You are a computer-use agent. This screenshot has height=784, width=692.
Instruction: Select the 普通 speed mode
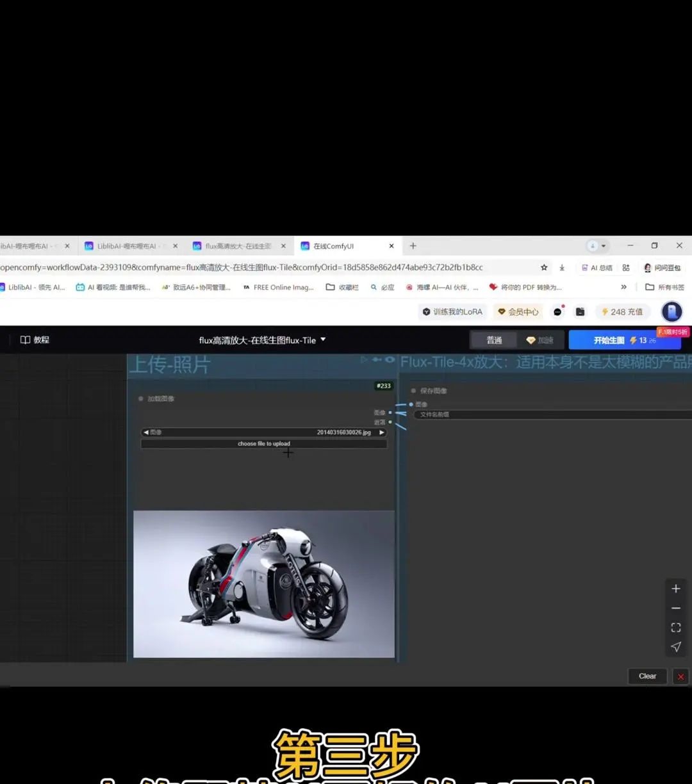point(494,340)
